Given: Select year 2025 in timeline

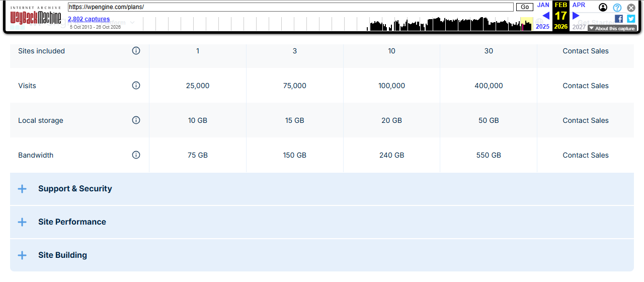Looking at the screenshot, I should (543, 27).
